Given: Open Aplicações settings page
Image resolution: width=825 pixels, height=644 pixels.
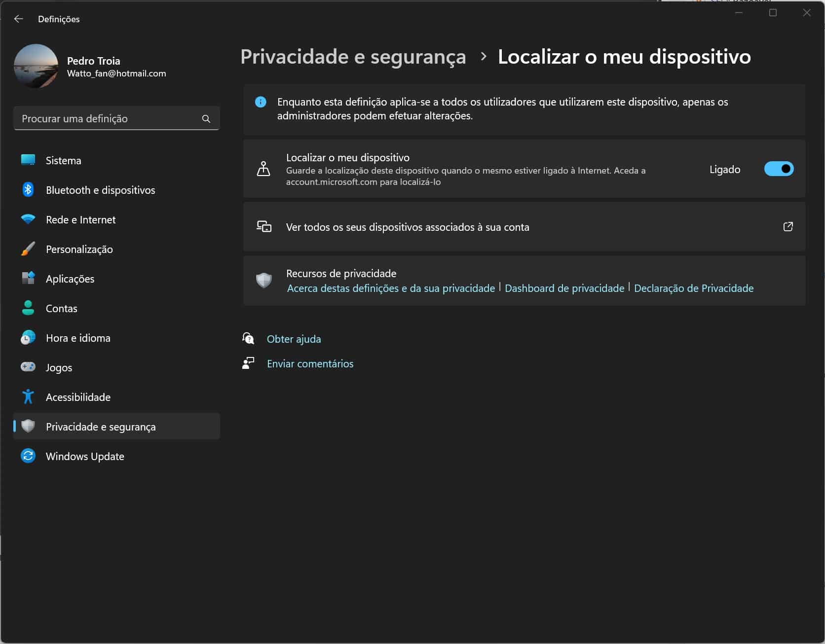Looking at the screenshot, I should click(70, 279).
